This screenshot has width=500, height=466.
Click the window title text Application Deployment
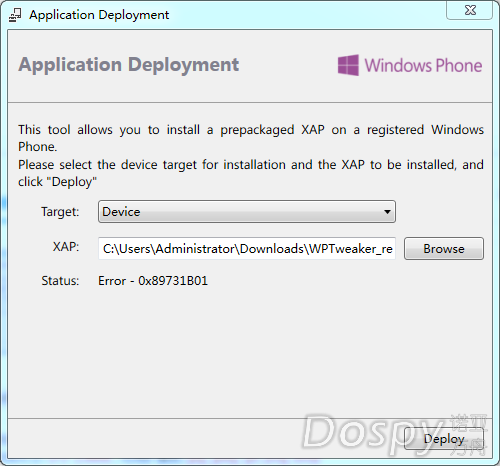99,15
